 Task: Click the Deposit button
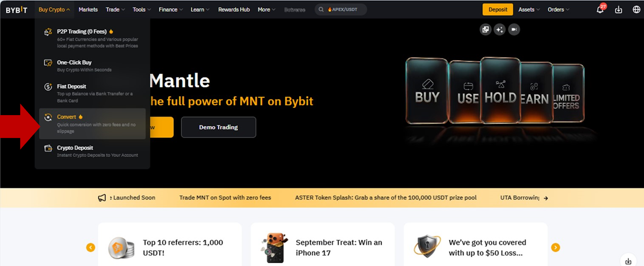498,9
